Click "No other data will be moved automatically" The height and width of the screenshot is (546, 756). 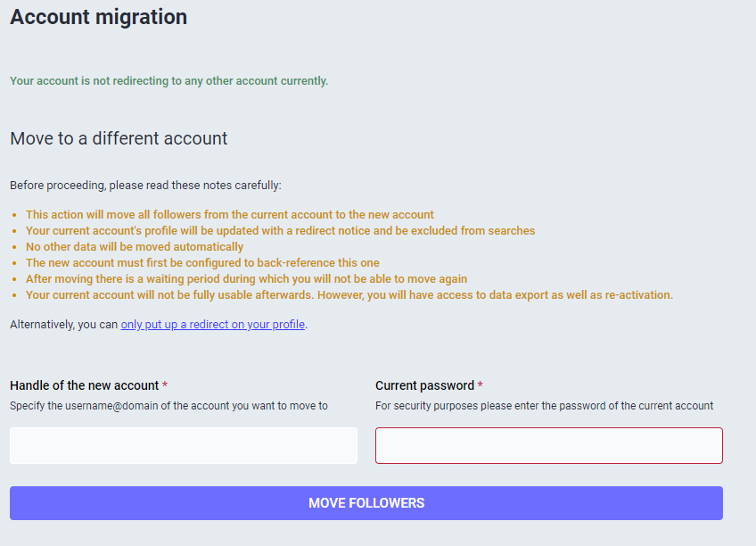point(134,246)
